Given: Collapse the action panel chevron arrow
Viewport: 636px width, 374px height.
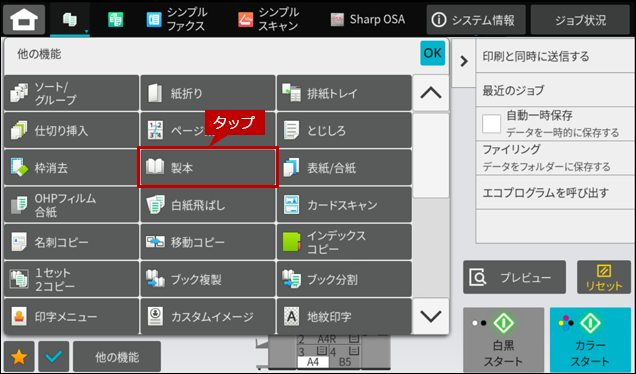Looking at the screenshot, I should tap(464, 61).
